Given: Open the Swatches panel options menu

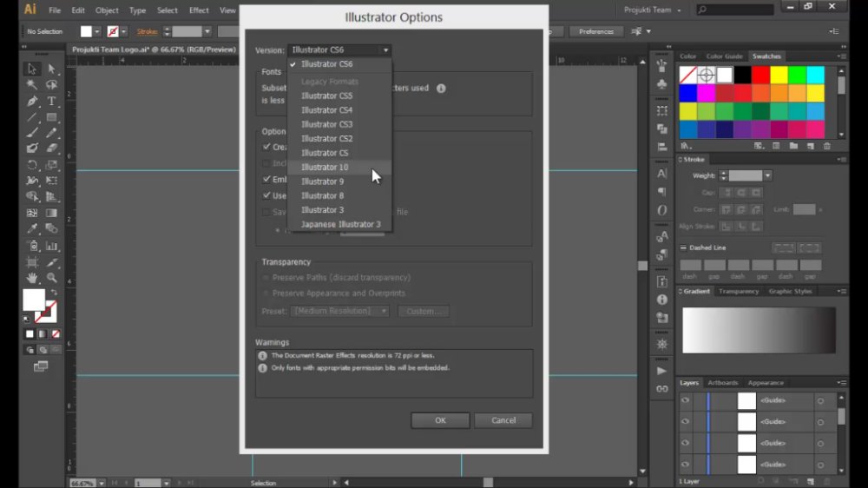Looking at the screenshot, I should click(842, 56).
